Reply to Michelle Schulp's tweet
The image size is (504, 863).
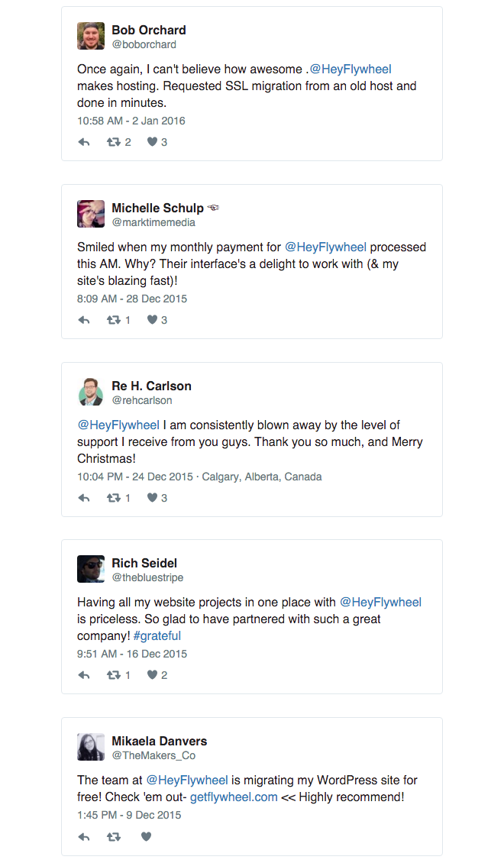84,320
